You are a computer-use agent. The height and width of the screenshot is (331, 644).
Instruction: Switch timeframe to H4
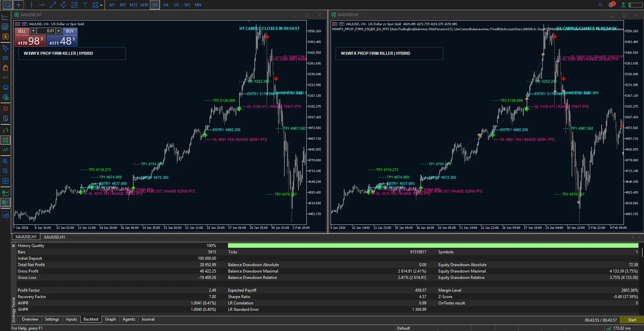[x=166, y=5]
